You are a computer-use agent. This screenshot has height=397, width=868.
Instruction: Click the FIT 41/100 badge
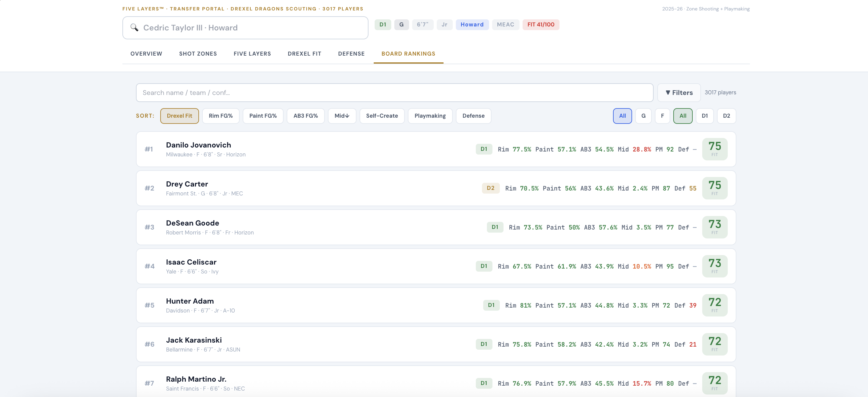point(540,25)
